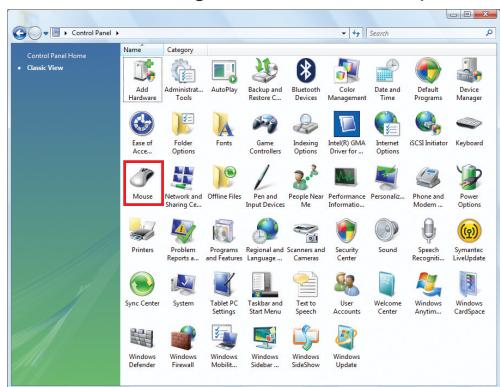The image size is (500, 387).
Task: Expand the address bar history dropdown
Action: pos(344,33)
